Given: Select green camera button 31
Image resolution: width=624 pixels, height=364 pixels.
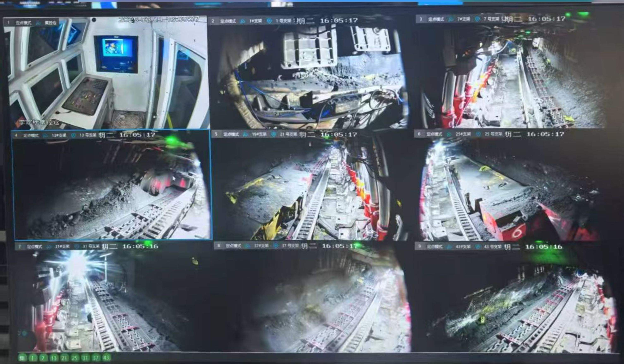Looking at the screenshot, I should coord(85,358).
